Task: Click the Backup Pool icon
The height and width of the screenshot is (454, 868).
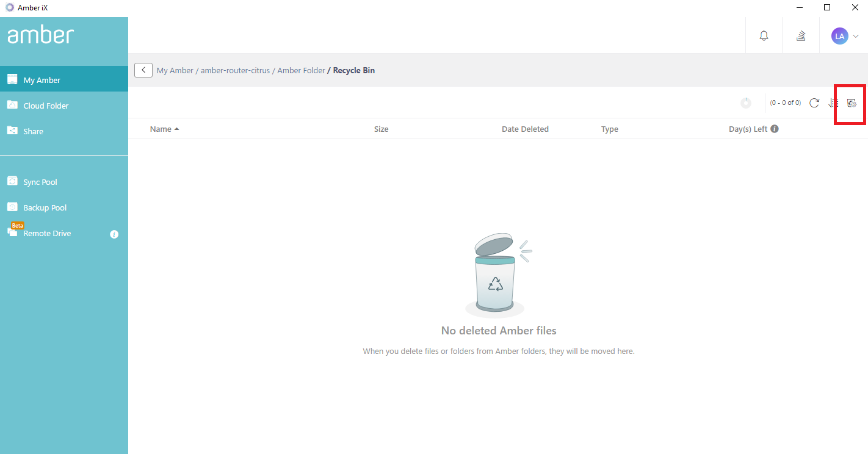Action: [12, 207]
